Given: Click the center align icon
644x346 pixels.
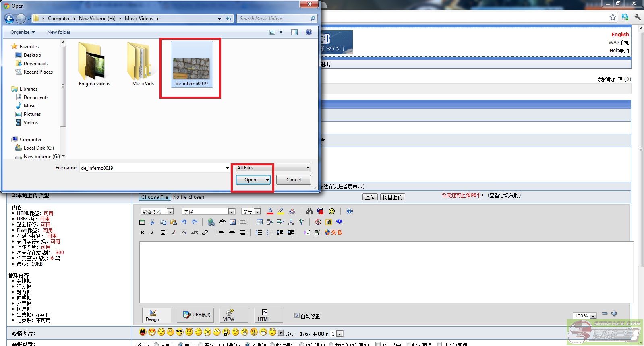Looking at the screenshot, I should click(x=232, y=233).
